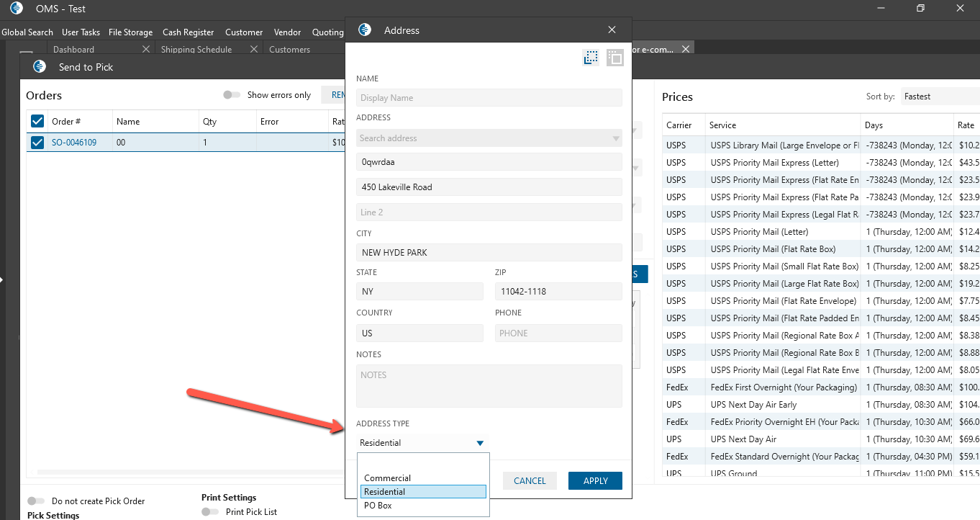Image resolution: width=980 pixels, height=520 pixels.
Task: Toggle the Show errors only switch
Action: click(232, 95)
